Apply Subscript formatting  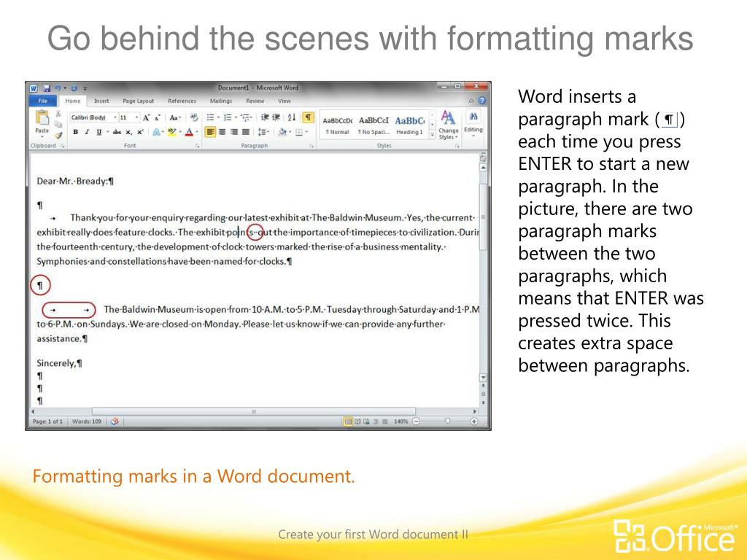pyautogui.click(x=128, y=132)
